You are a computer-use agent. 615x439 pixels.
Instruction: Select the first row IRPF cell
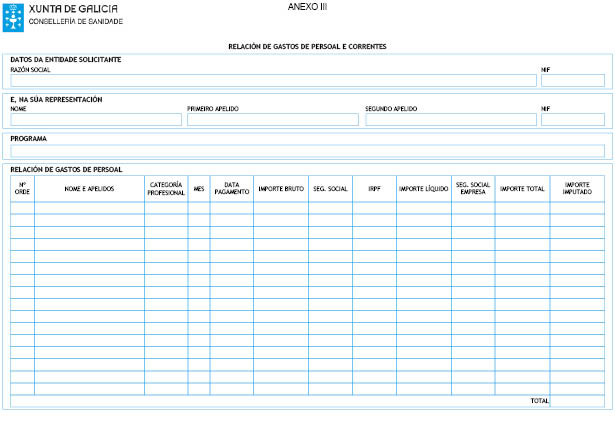374,208
